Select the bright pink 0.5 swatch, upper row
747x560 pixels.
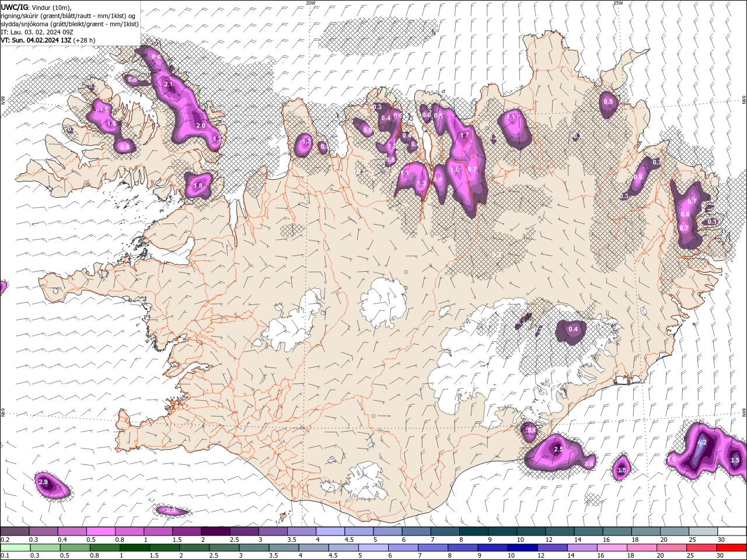[100, 531]
